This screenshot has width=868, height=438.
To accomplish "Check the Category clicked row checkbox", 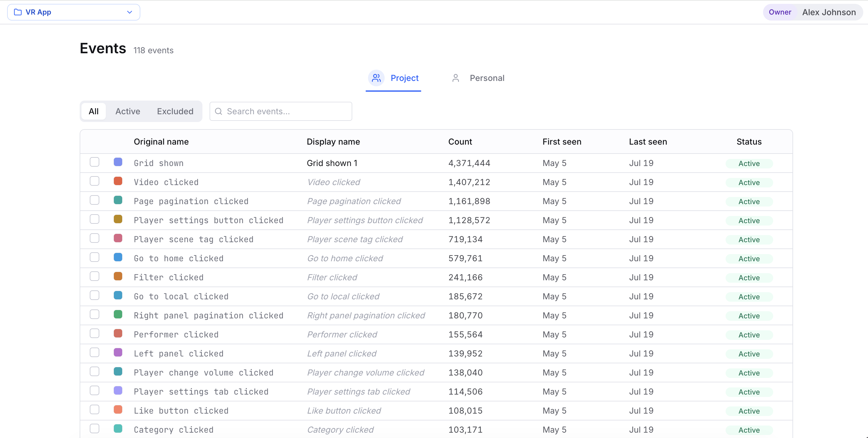I will pos(95,429).
